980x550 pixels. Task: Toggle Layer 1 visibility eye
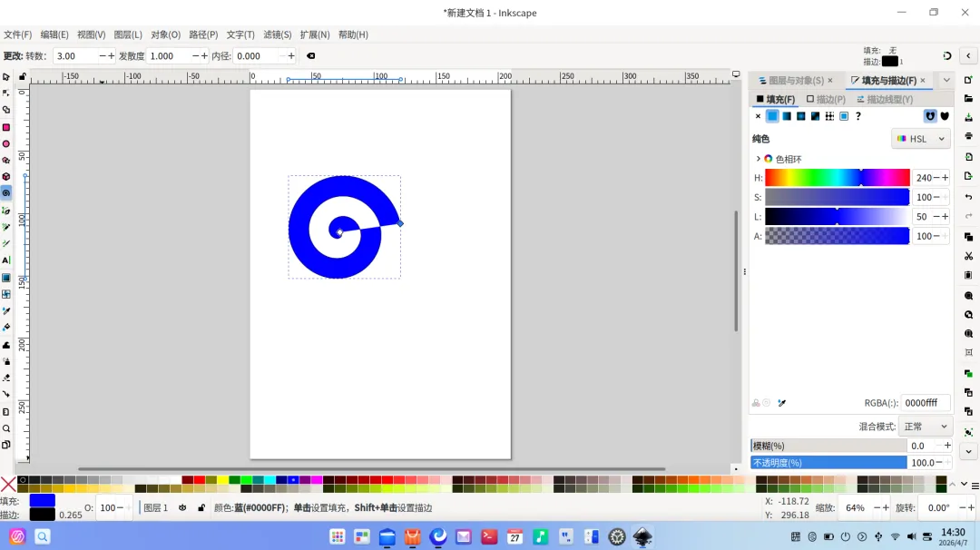point(182,508)
